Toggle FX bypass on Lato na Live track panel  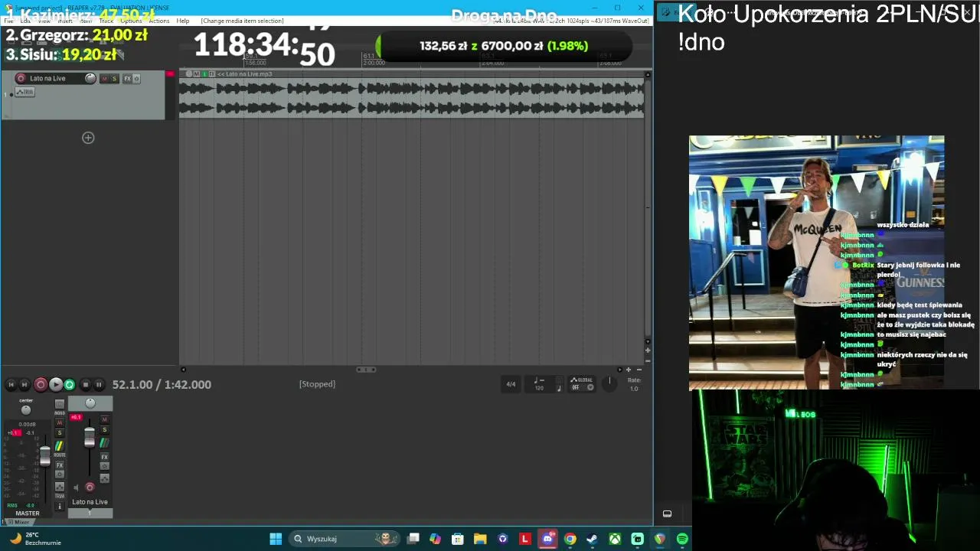(x=136, y=79)
